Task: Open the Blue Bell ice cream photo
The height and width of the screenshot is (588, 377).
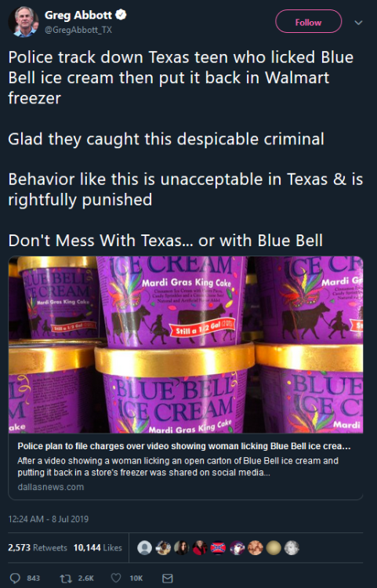Action: [186, 345]
